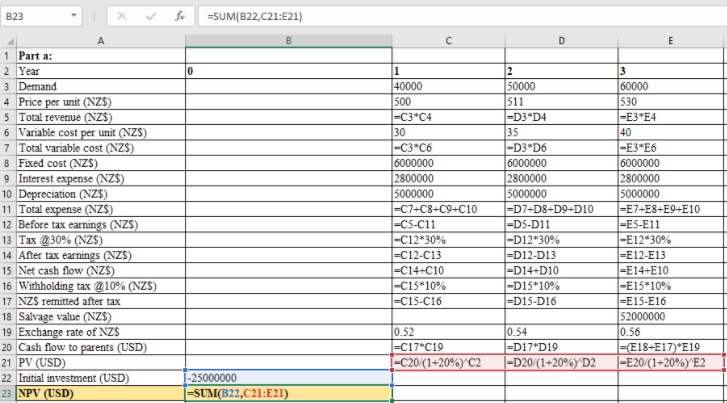
Task: Click cell D20 formula =D17*D19
Action: pyautogui.click(x=561, y=345)
